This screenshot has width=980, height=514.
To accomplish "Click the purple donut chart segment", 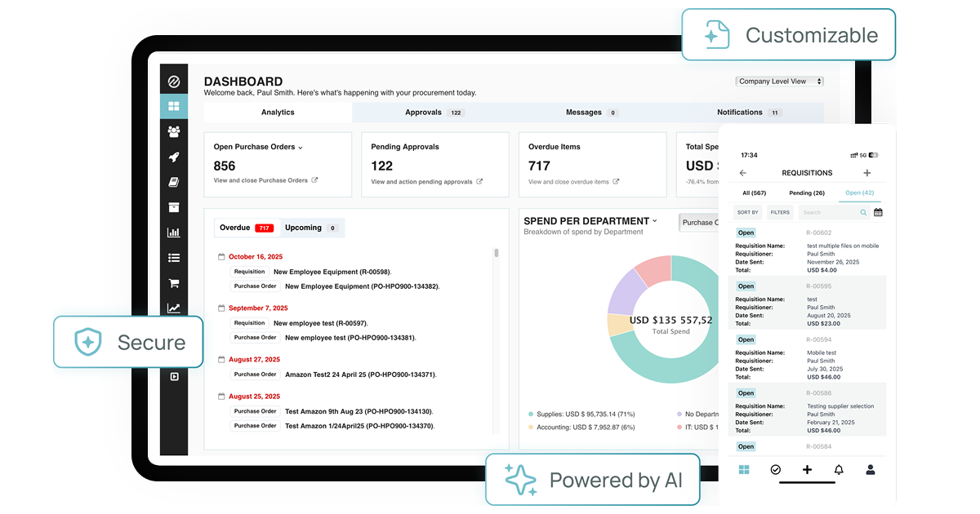I will point(626,291).
